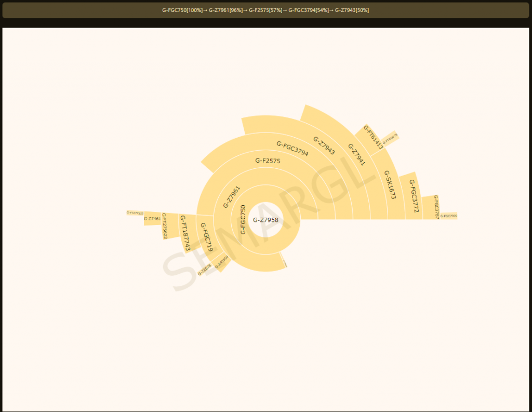Click the central G-Z7958 root node

(265, 220)
